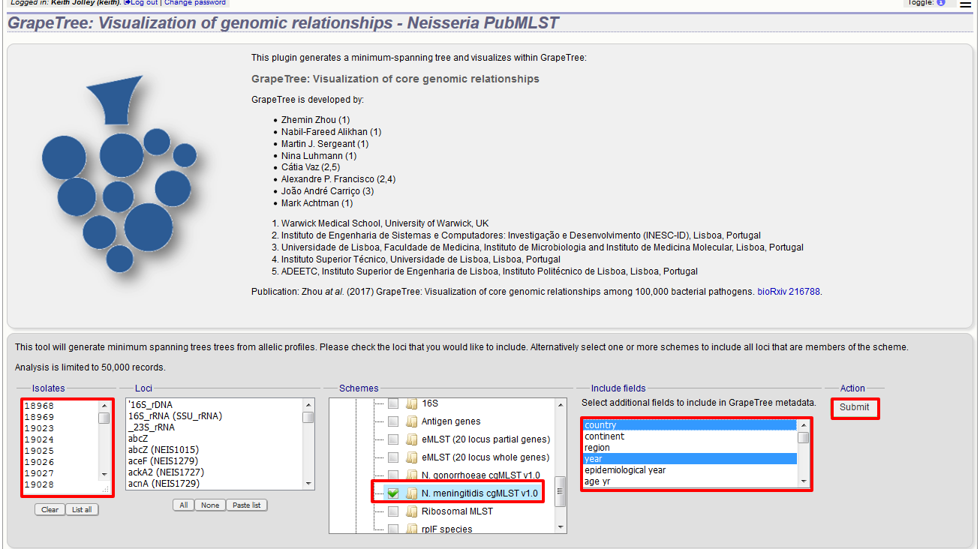Viewport: 980px width, 549px height.
Task: Click the GrapeTree grape cluster logo
Action: pyautogui.click(x=120, y=172)
